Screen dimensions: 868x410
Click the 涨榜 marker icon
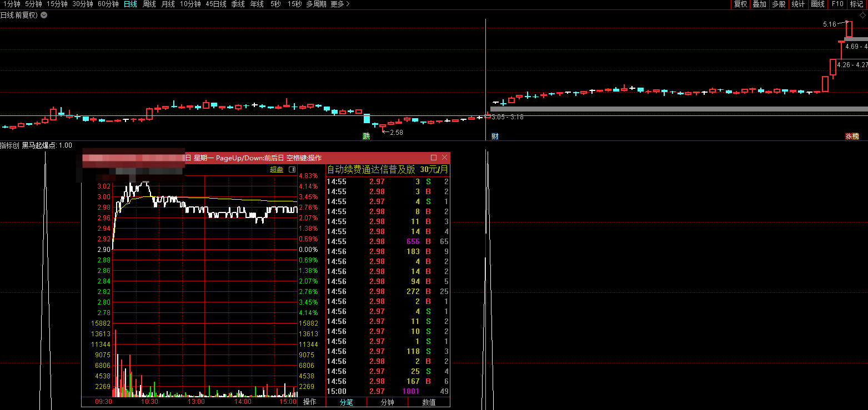click(852, 136)
